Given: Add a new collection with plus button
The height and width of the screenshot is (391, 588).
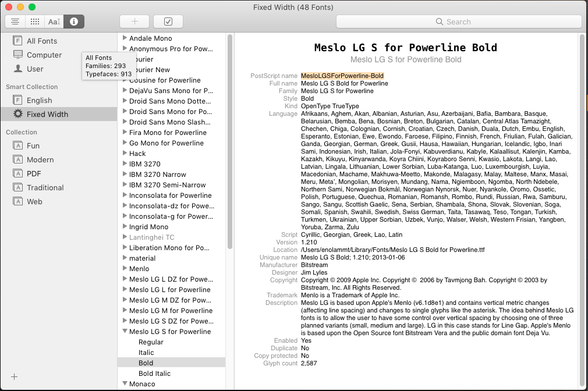Looking at the screenshot, I should (x=14, y=377).
